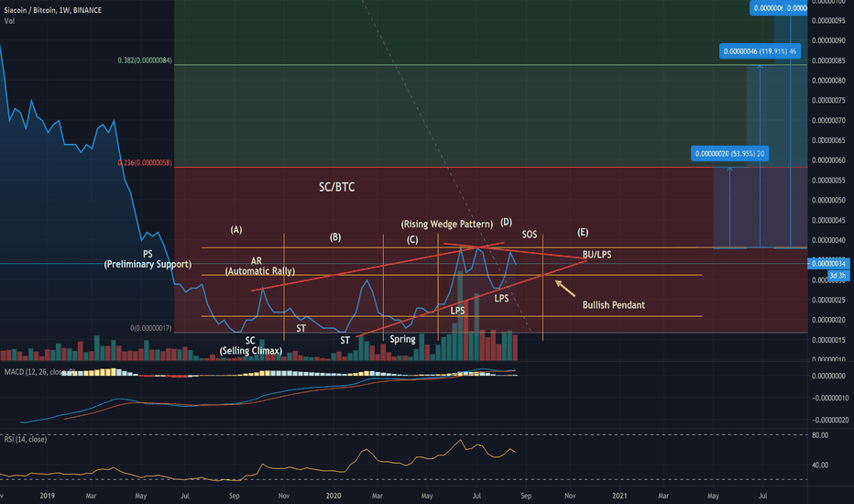
Task: Select the 0.382(0.00000084) Fibonacci level label
Action: coord(145,60)
